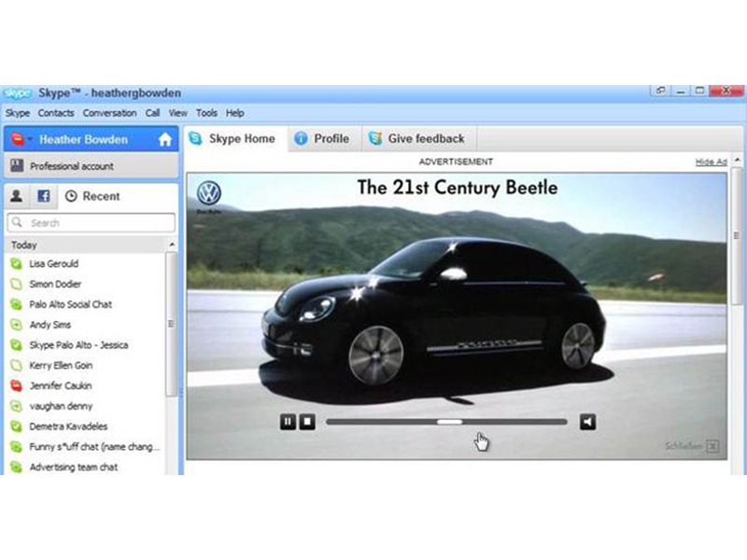
Task: Open the Funny s*uff chat conversation
Action: click(86, 447)
